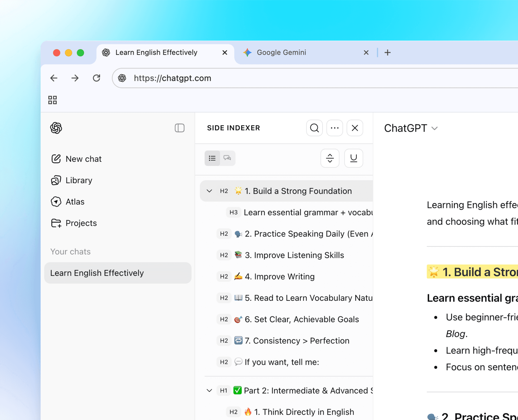
Task: Collapse the sidebar using the panel toggle
Action: click(x=180, y=128)
